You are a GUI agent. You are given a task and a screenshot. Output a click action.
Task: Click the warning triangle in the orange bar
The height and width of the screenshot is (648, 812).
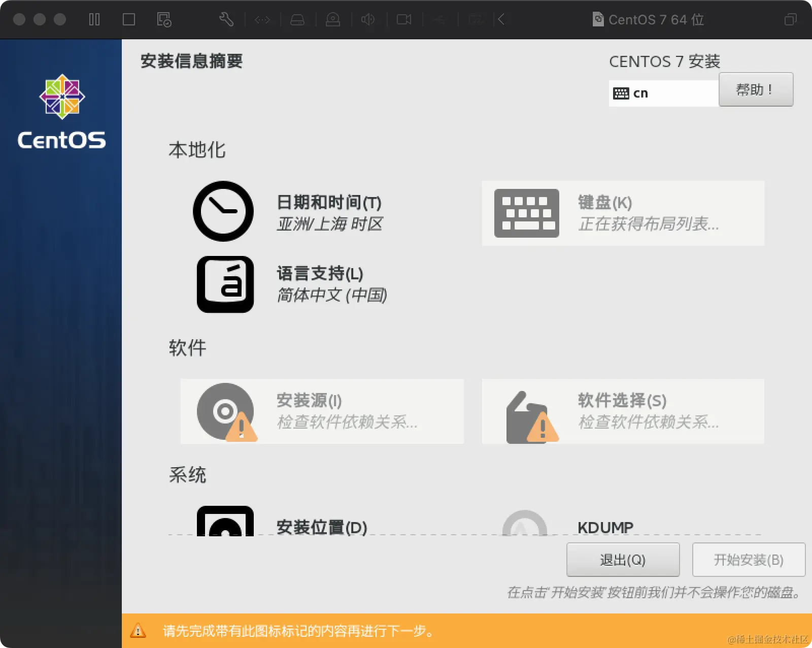click(x=138, y=631)
